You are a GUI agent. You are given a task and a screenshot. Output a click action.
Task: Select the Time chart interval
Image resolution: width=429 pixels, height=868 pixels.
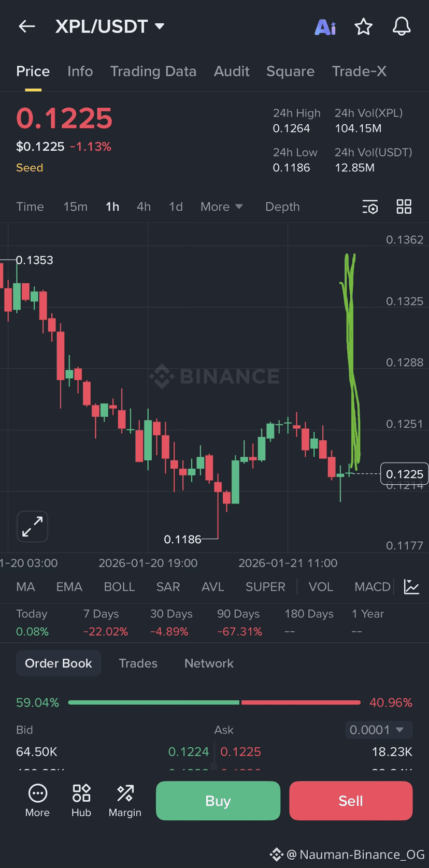[x=30, y=207]
